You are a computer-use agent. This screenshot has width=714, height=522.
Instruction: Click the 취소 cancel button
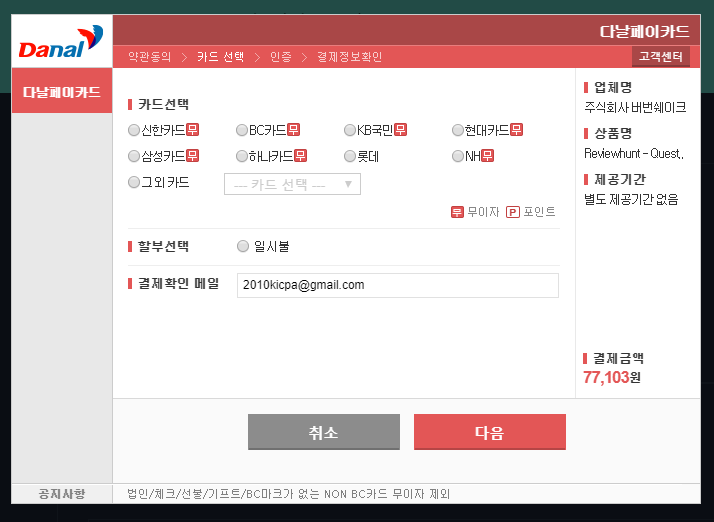pyautogui.click(x=324, y=432)
